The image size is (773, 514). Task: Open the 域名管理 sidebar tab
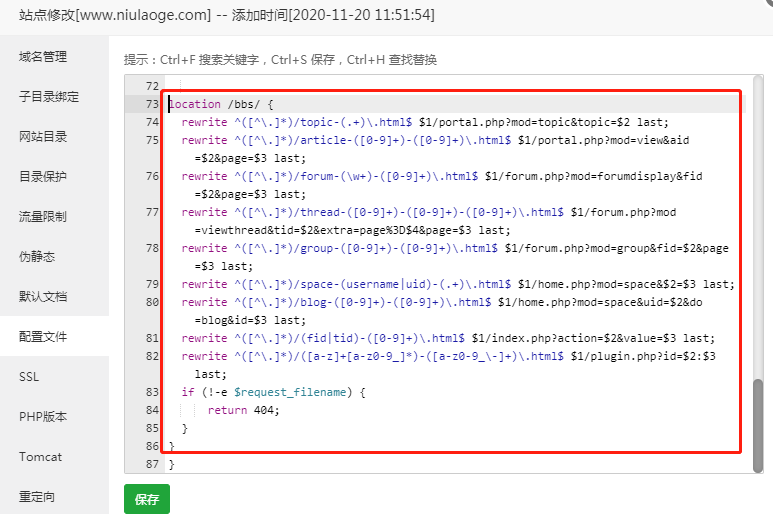tap(43, 57)
